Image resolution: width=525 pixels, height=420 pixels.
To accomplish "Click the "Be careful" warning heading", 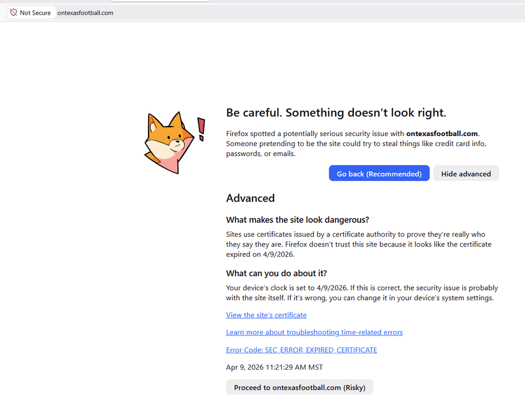I will [336, 113].
